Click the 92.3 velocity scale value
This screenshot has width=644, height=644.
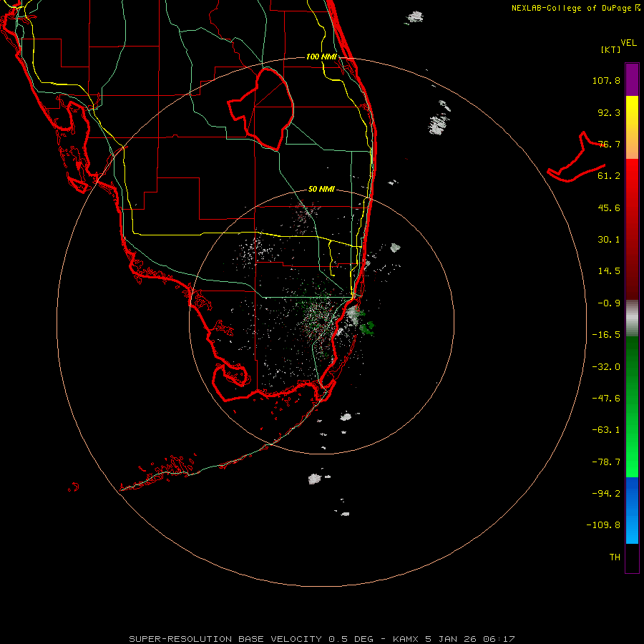click(609, 112)
